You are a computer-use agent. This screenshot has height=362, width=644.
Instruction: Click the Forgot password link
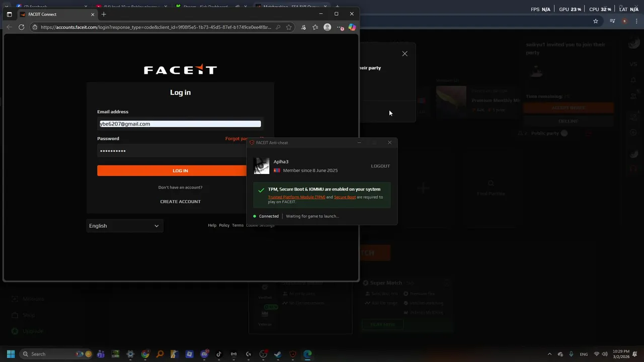tap(245, 139)
